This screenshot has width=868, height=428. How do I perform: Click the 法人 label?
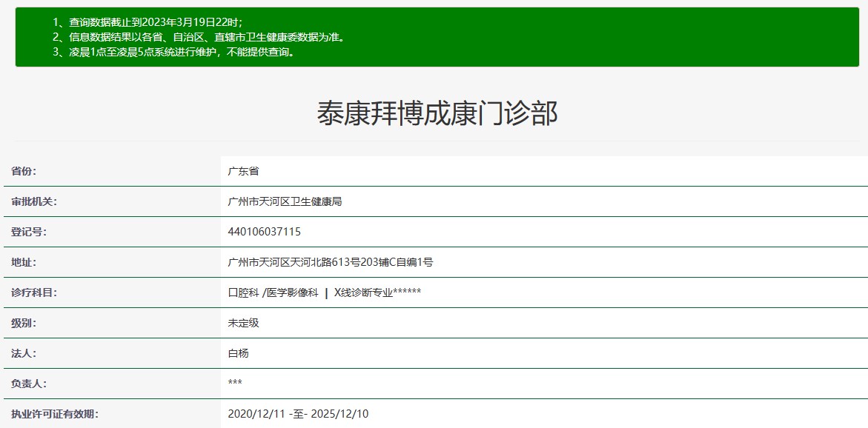pyautogui.click(x=23, y=353)
